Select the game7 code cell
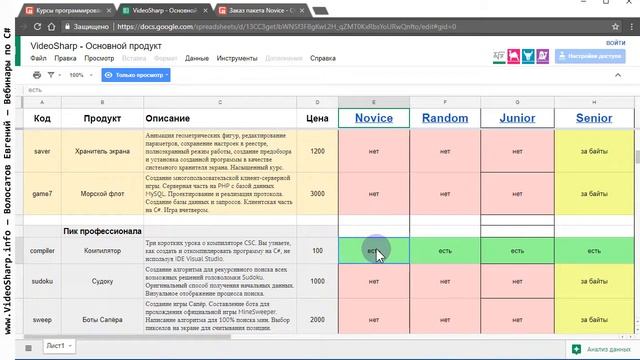The height and width of the screenshot is (360, 640). point(42,193)
